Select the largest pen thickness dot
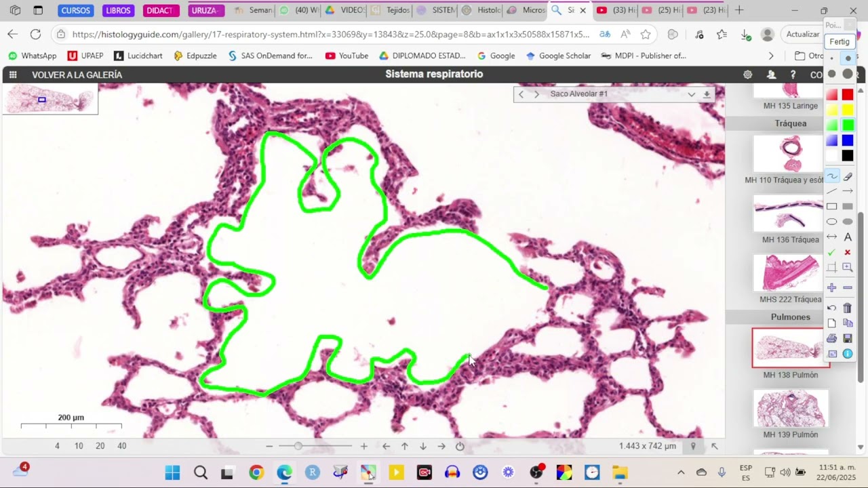 [848, 74]
